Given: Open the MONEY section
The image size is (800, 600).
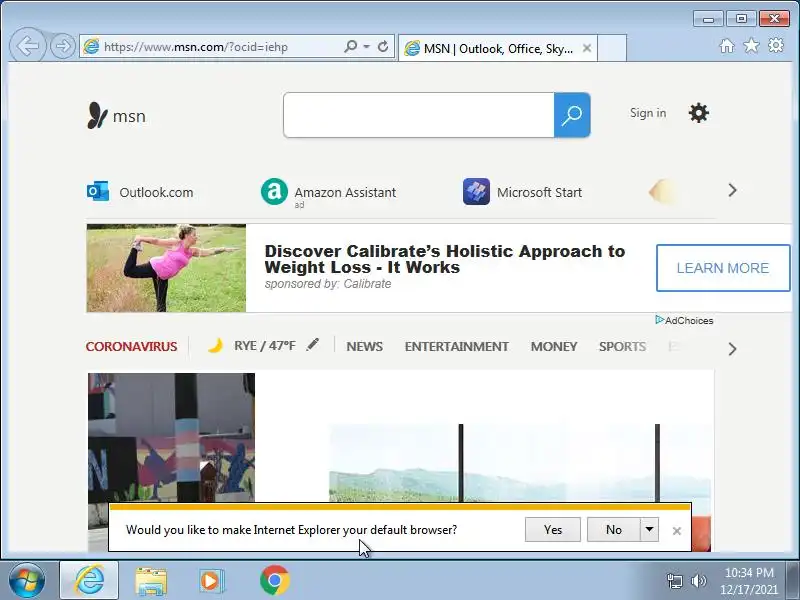Looking at the screenshot, I should pyautogui.click(x=554, y=346).
